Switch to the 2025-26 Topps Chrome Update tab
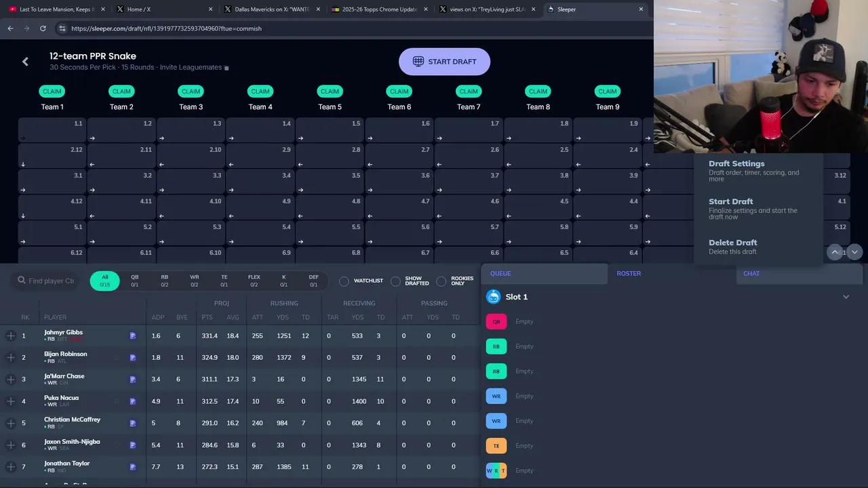This screenshot has height=488, width=868. (379, 9)
